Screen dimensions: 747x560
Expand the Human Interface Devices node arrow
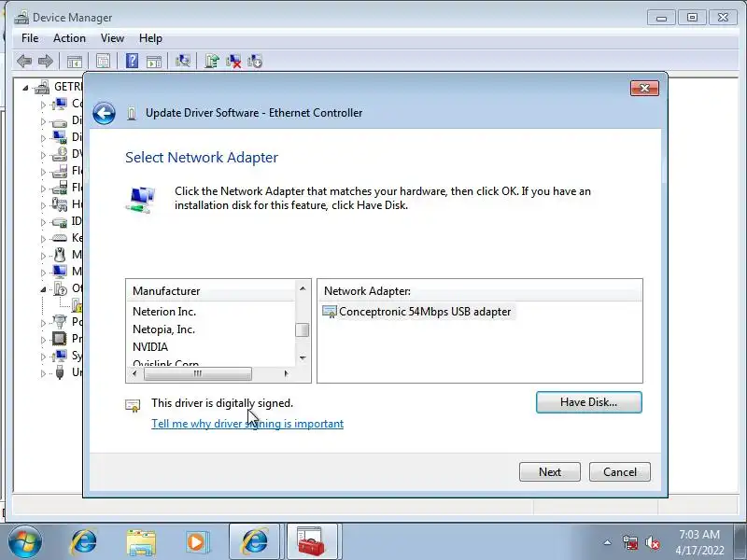43,204
